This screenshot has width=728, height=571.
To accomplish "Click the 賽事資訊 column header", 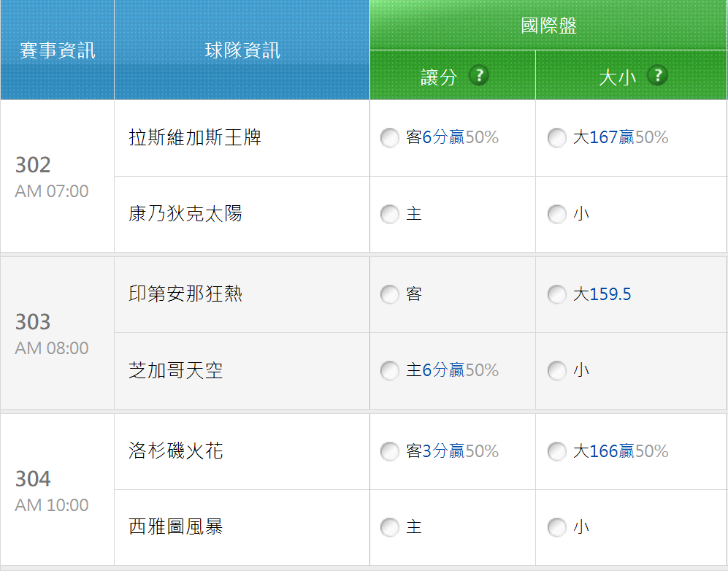I will click(57, 50).
